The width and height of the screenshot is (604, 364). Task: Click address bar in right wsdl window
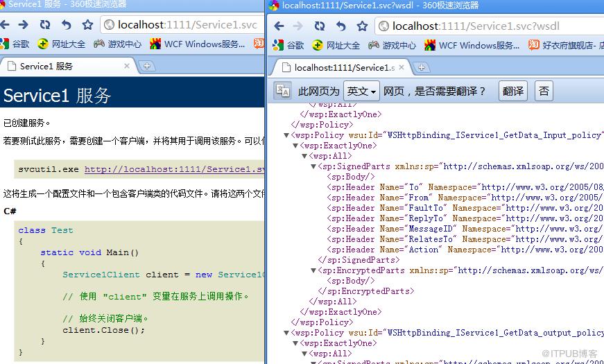(x=489, y=26)
